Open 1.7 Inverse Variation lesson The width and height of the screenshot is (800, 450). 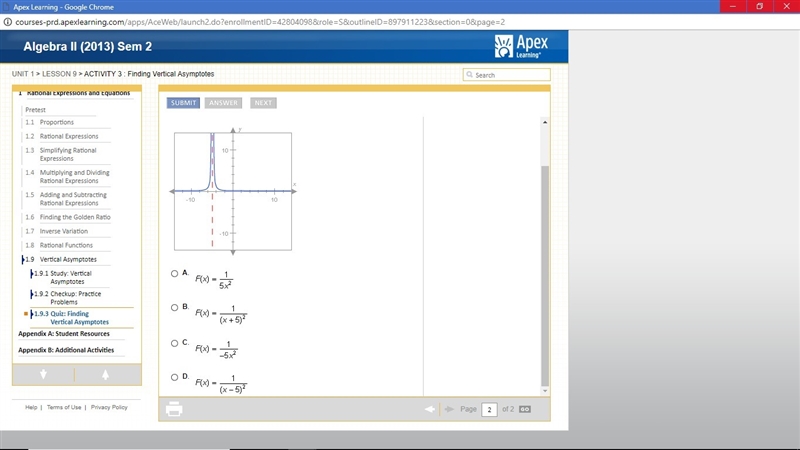tap(57, 231)
